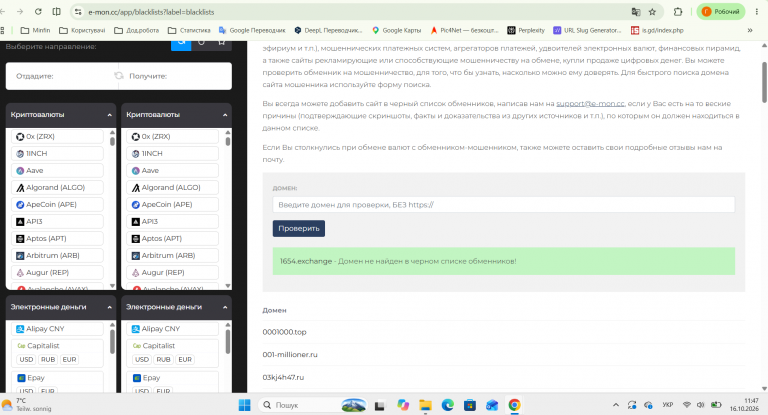Open the Робочий profile button
Viewport: 768px width, 415px height.
pos(720,12)
